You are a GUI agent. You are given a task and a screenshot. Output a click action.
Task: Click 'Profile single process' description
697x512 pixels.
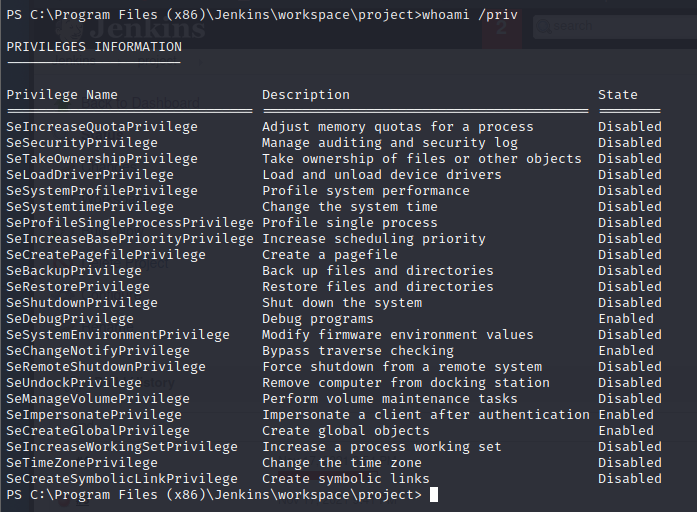point(350,223)
